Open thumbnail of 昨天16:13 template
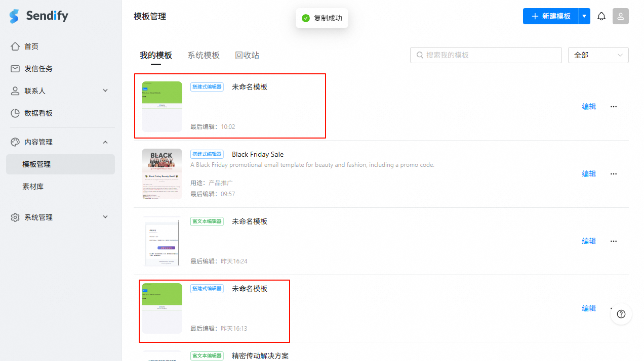The width and height of the screenshot is (644, 361). point(162,308)
